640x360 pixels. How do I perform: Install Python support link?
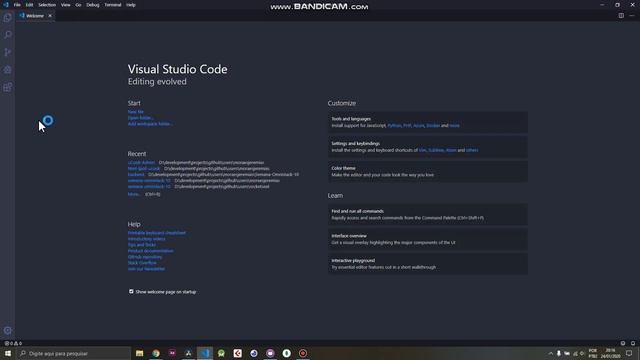(394, 126)
